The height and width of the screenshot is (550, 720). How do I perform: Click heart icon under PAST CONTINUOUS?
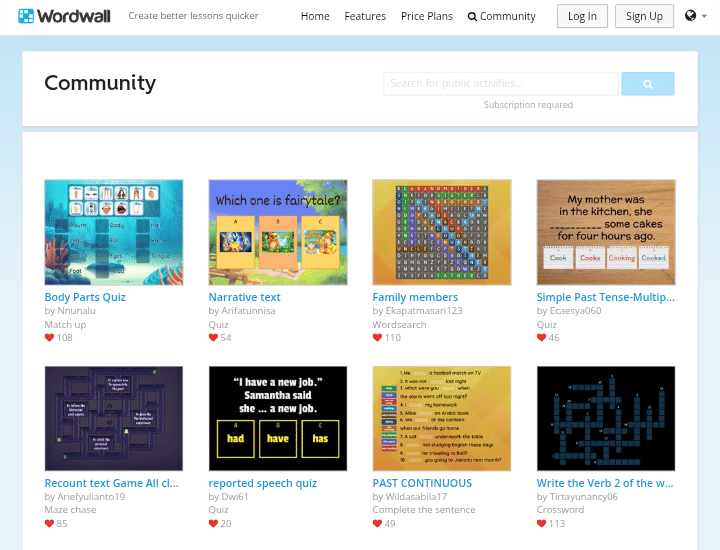[x=377, y=523]
